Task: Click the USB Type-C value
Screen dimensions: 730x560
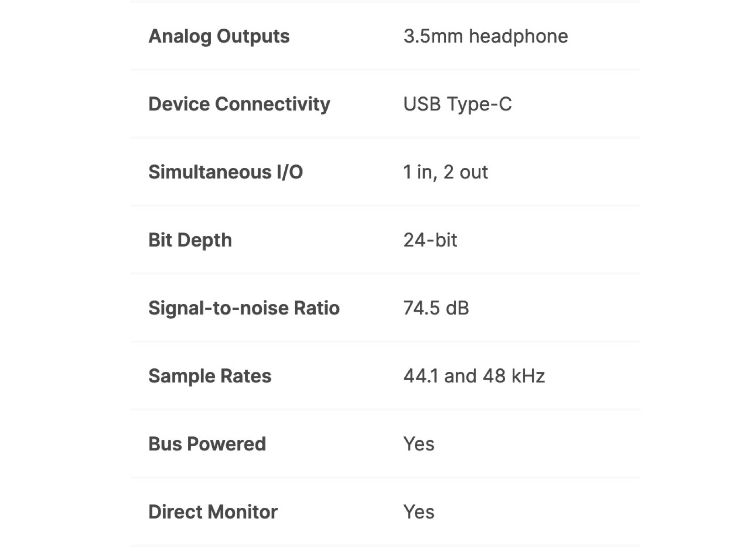Action: (x=457, y=105)
